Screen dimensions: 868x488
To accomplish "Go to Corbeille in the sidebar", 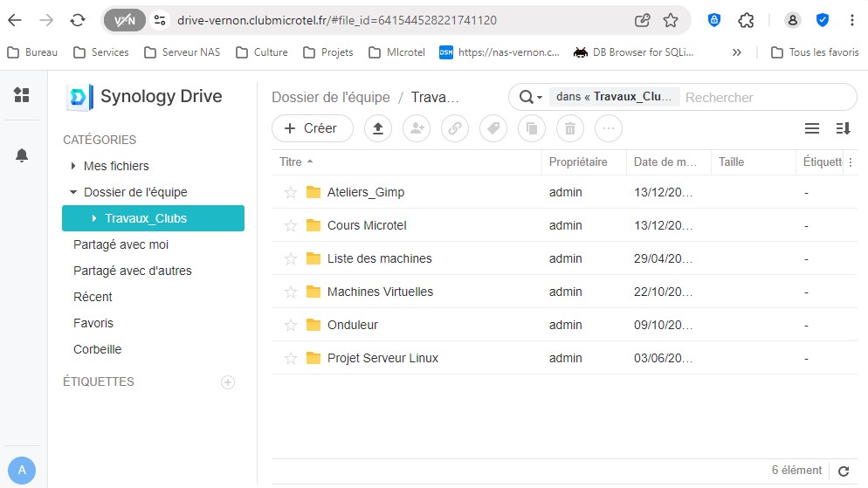I will 97,349.
